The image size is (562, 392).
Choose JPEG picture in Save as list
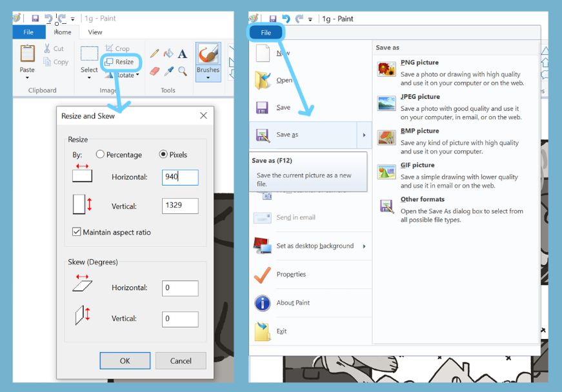420,97
